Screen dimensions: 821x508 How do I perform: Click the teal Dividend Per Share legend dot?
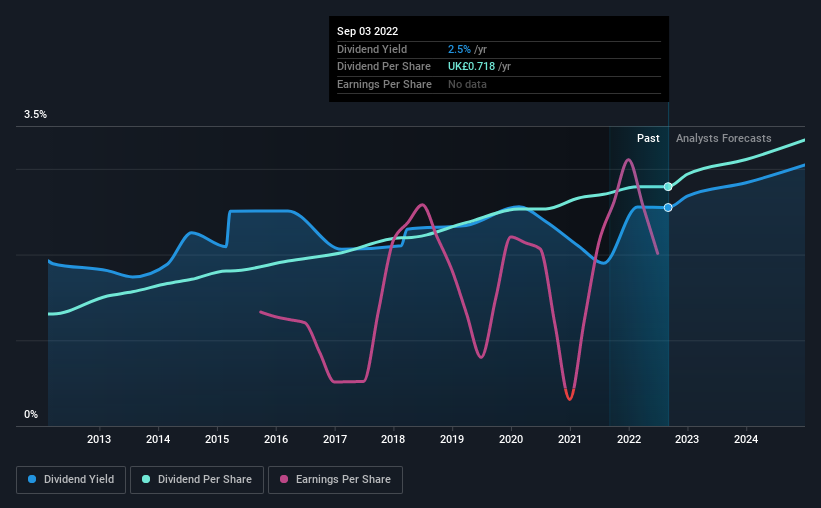146,479
